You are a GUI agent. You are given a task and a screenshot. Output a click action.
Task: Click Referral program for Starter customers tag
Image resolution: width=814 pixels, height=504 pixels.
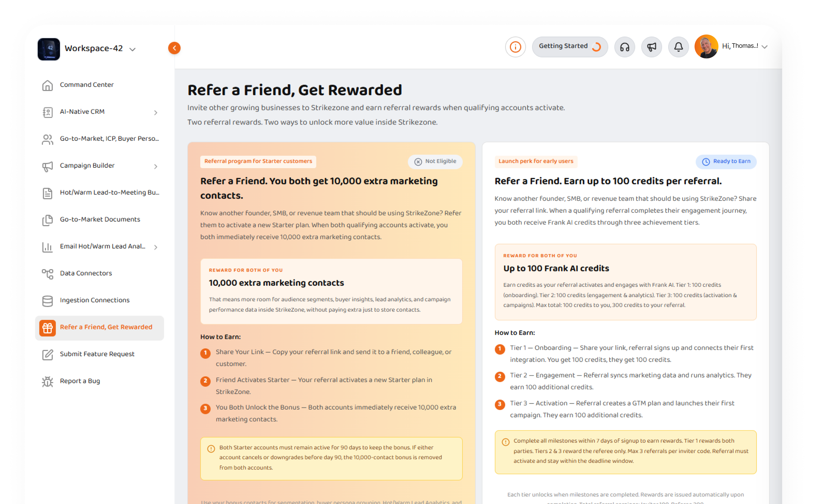tap(258, 162)
